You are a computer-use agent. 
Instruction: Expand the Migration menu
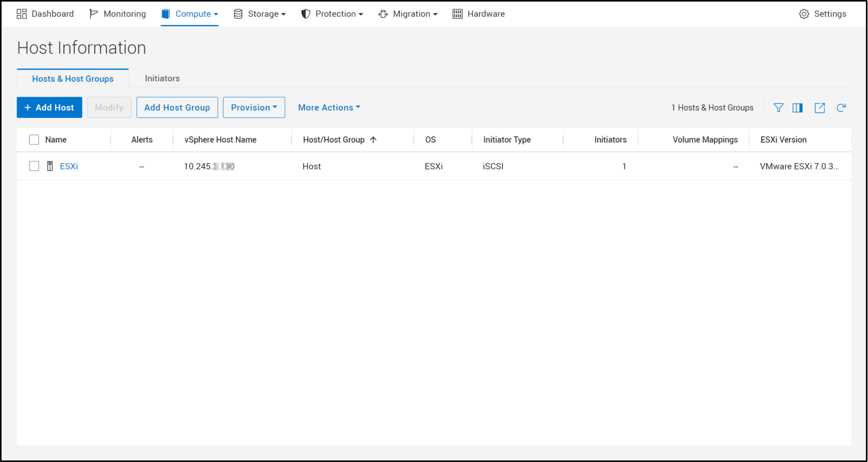tap(408, 14)
